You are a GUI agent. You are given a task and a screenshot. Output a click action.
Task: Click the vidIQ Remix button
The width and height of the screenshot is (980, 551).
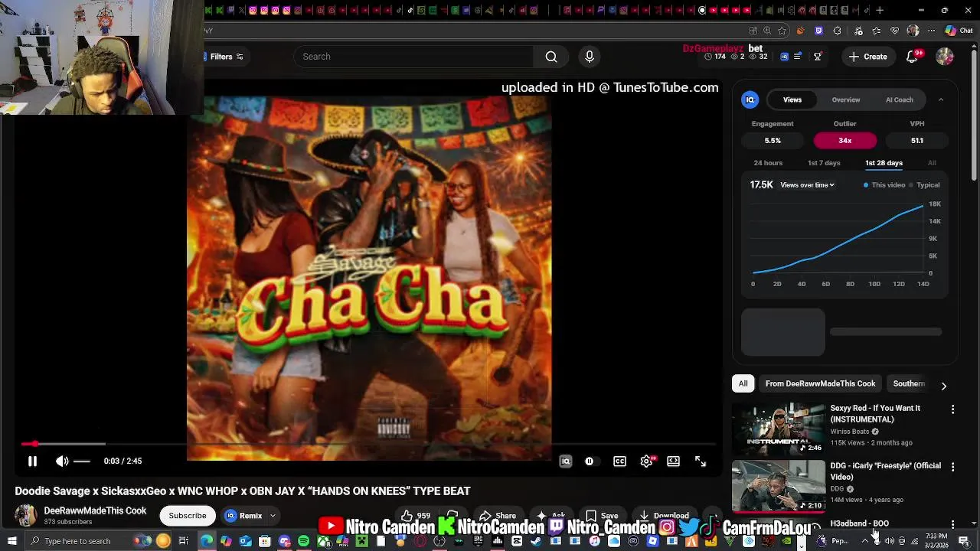point(243,516)
